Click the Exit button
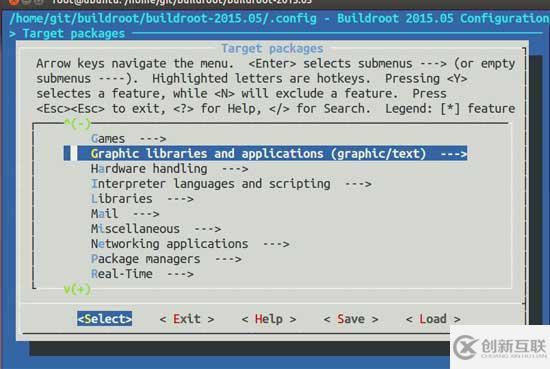 187,319
